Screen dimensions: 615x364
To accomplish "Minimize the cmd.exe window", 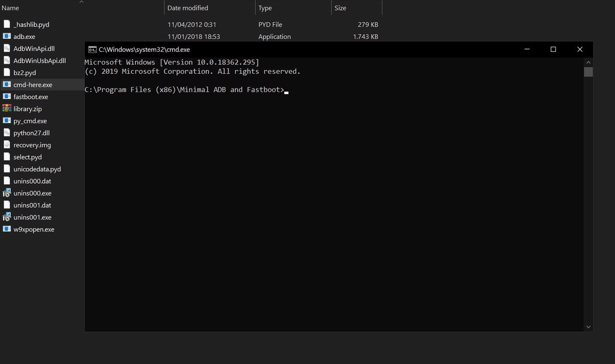I will (x=527, y=50).
